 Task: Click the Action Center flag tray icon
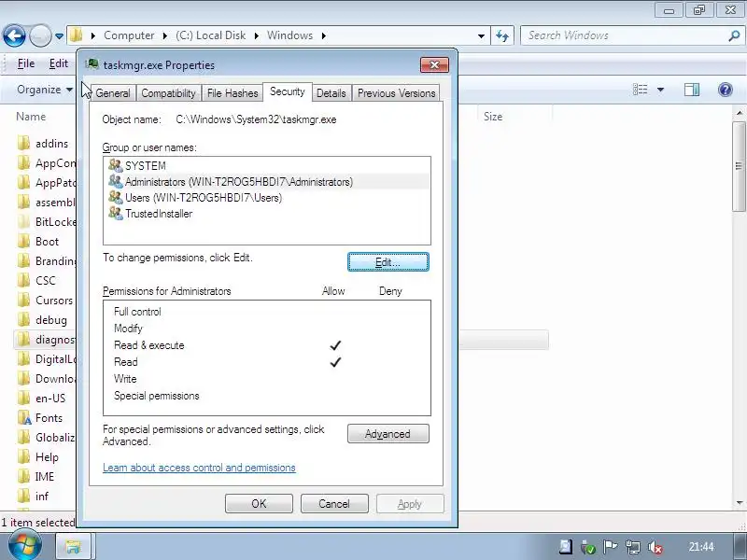610,547
